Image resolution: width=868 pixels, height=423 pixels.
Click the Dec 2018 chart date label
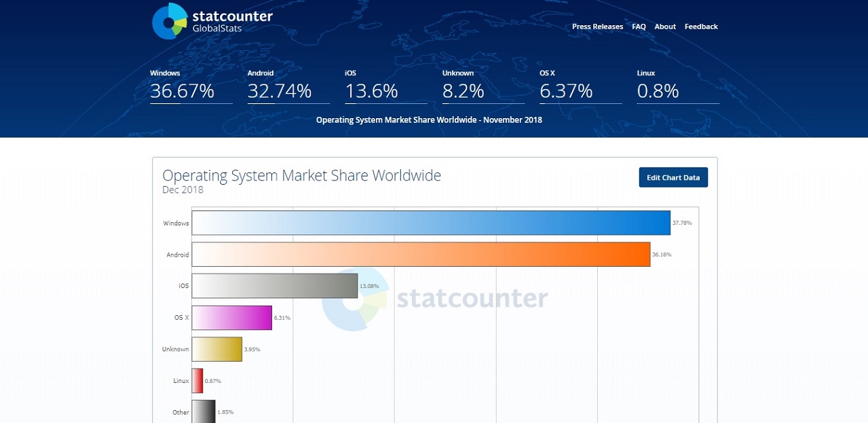(x=183, y=190)
